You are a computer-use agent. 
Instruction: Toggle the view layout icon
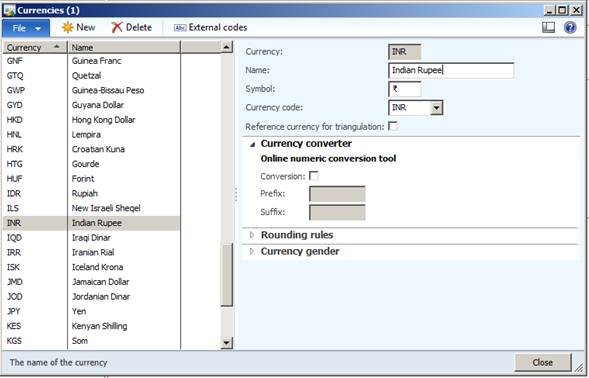click(x=548, y=27)
